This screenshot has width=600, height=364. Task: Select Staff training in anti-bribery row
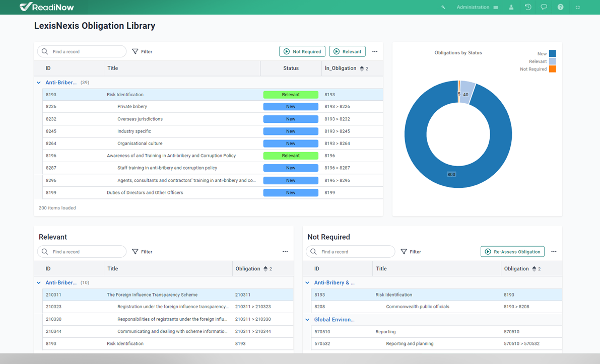pyautogui.click(x=213, y=168)
